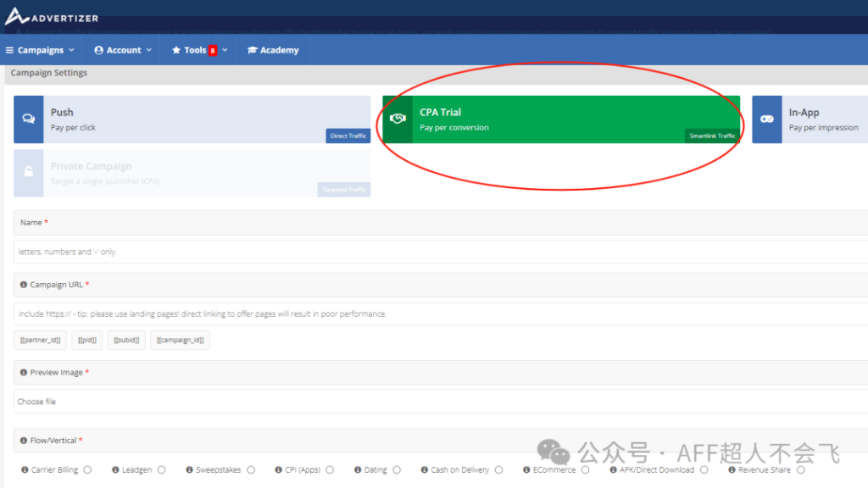
Task: Click Choose file for preview image
Action: coord(37,402)
